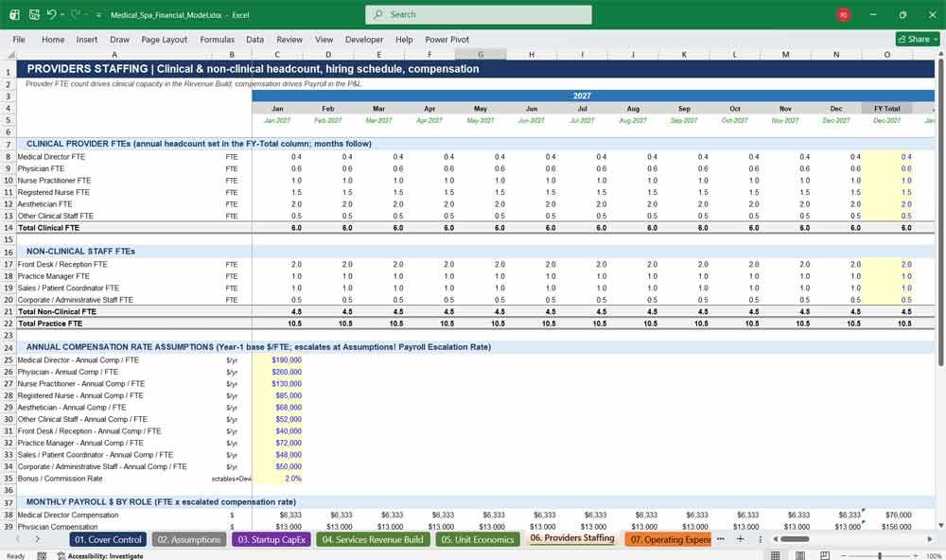The width and height of the screenshot is (946, 560).
Task: Open the Formulas ribbon tab
Action: coord(218,39)
